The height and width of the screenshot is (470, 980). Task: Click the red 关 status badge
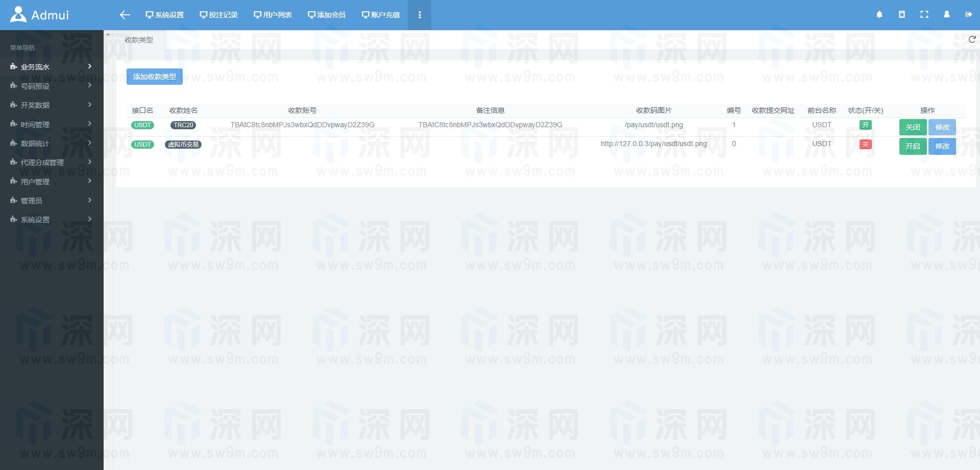click(x=865, y=145)
